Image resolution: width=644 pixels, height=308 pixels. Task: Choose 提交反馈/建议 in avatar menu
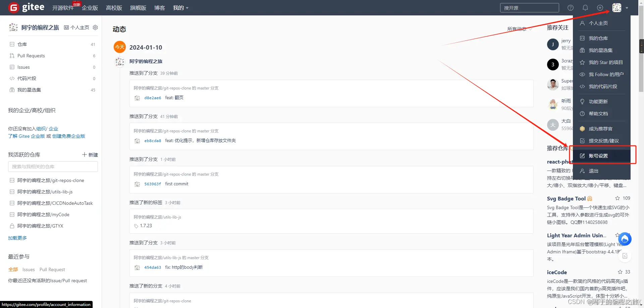(x=602, y=141)
